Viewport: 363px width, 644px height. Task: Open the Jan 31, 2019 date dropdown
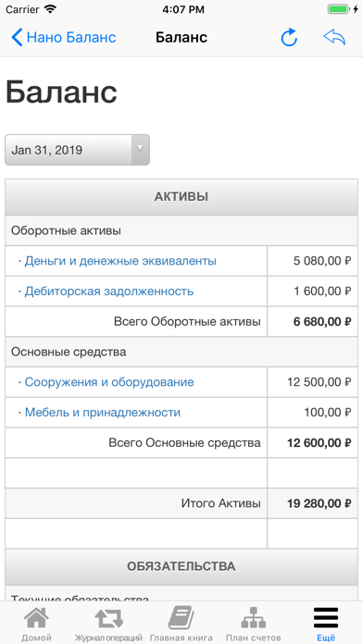(x=77, y=150)
